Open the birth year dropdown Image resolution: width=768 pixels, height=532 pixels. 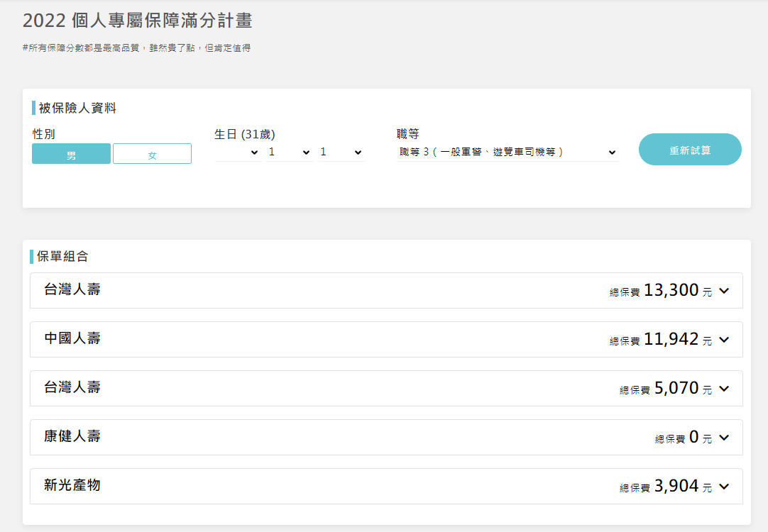pos(238,153)
